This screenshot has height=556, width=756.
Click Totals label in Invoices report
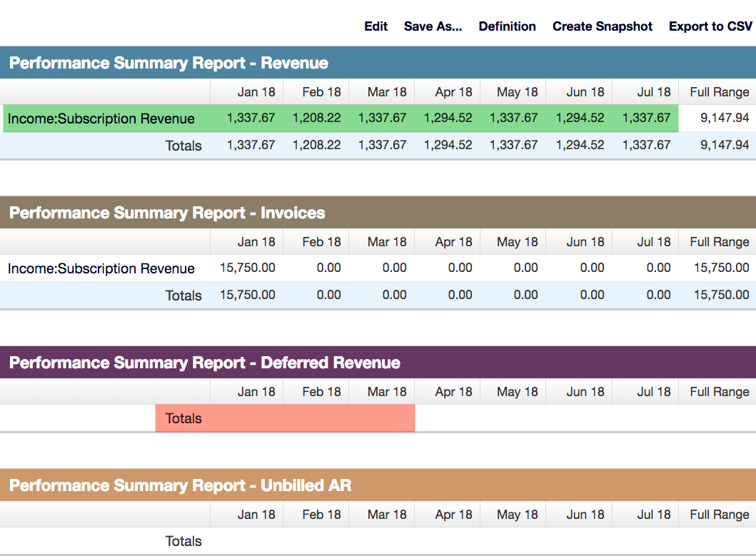pyautogui.click(x=183, y=295)
